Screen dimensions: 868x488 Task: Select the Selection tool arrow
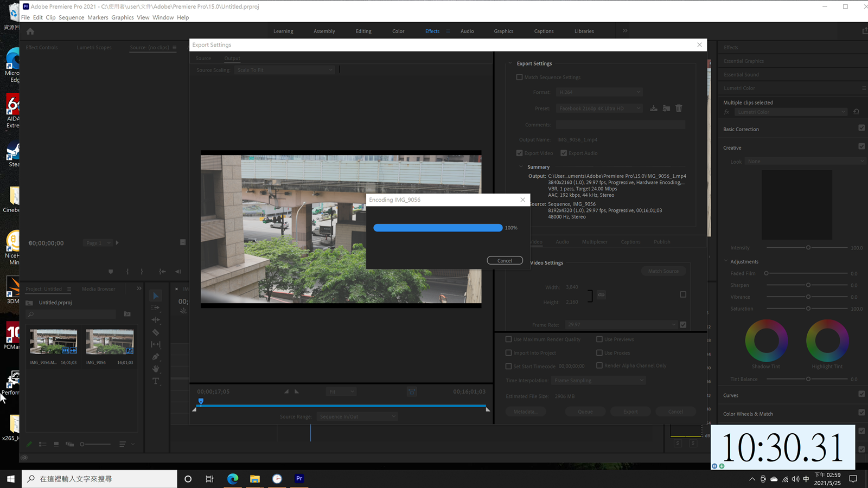coord(156,296)
